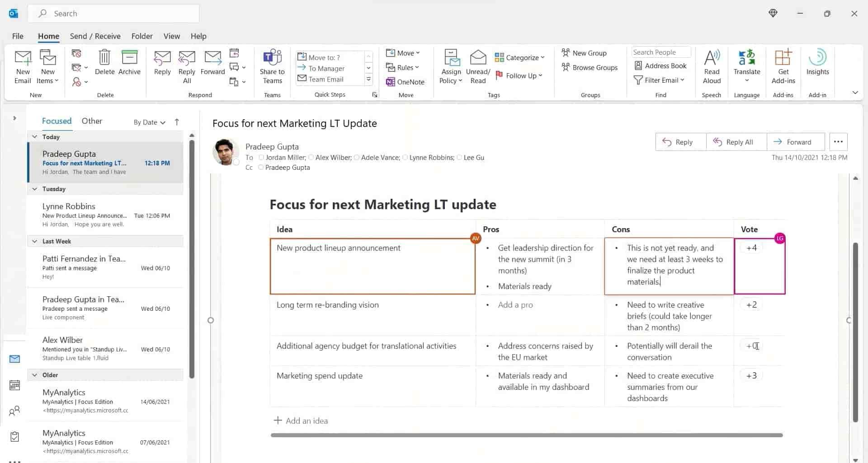
Task: Open Lynne Robbins email
Action: coord(106,215)
